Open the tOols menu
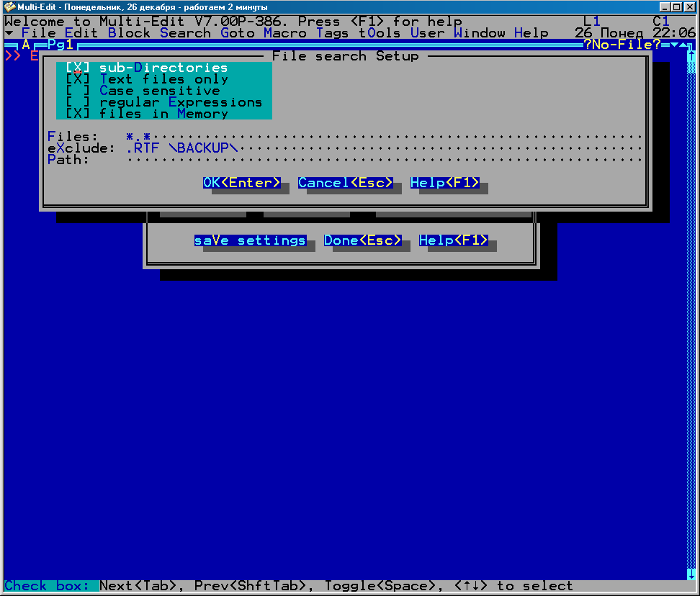Screen dimensions: 700x596 (x=380, y=33)
